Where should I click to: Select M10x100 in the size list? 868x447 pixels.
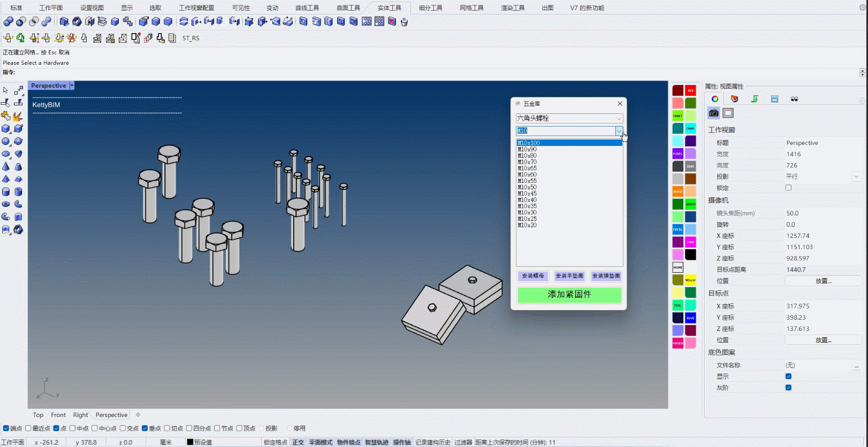coord(569,143)
